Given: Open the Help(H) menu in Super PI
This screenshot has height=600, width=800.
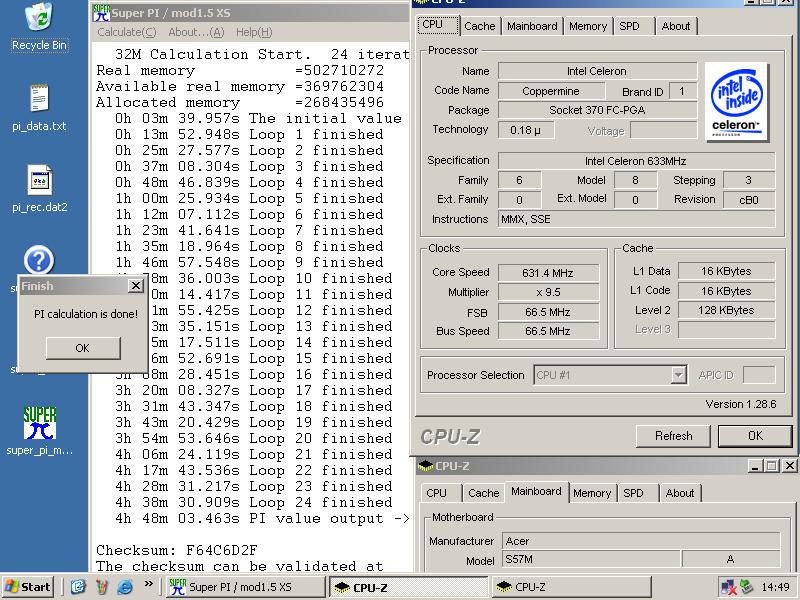Looking at the screenshot, I should coord(254,32).
